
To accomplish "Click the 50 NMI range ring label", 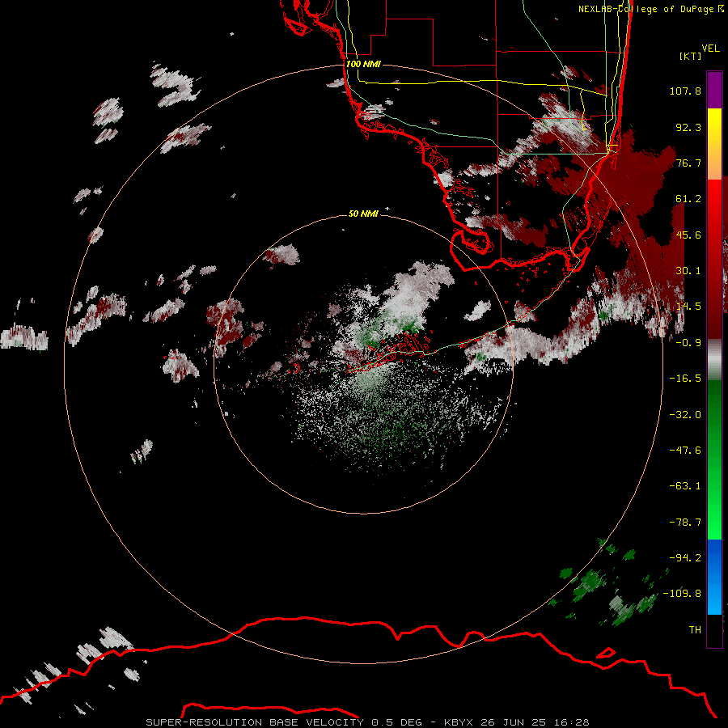I will coord(363,214).
